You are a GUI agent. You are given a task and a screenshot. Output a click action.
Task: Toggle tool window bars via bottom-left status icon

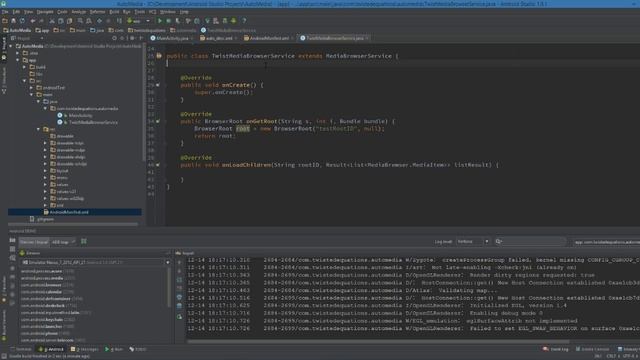tap(4, 356)
